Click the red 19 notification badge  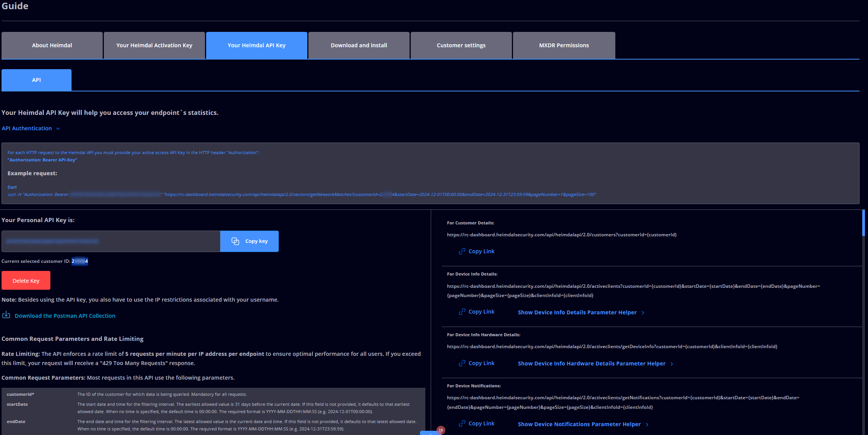click(x=441, y=430)
